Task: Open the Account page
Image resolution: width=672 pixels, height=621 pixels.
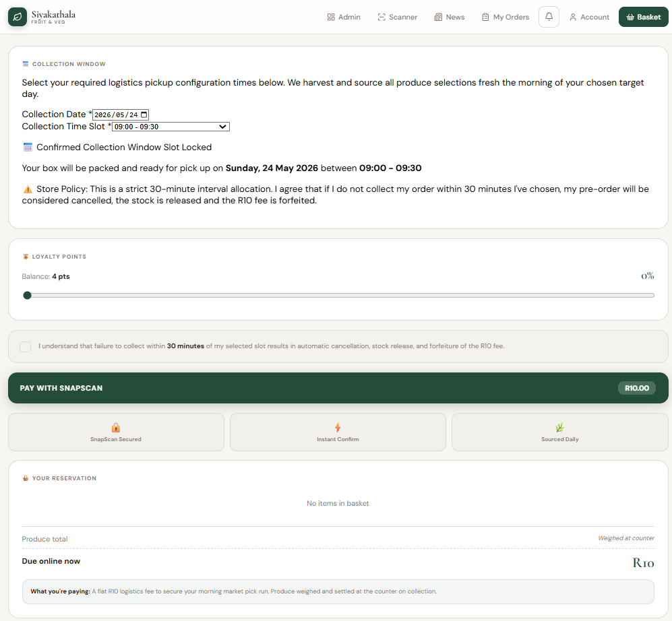Action: coord(589,17)
